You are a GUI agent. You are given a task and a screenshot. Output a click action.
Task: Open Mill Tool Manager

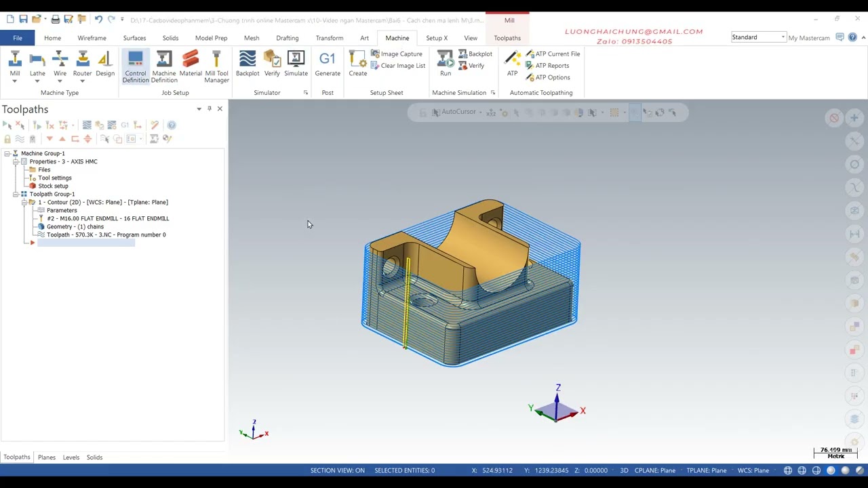pos(216,67)
